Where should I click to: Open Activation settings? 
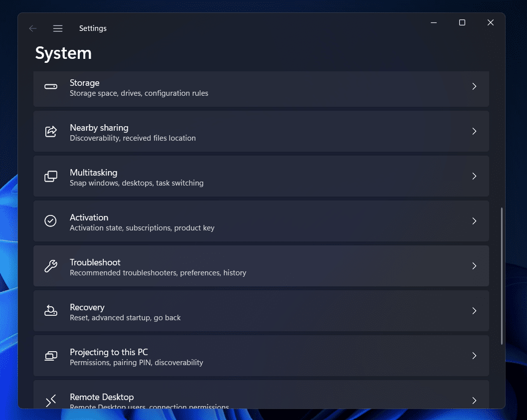point(261,221)
